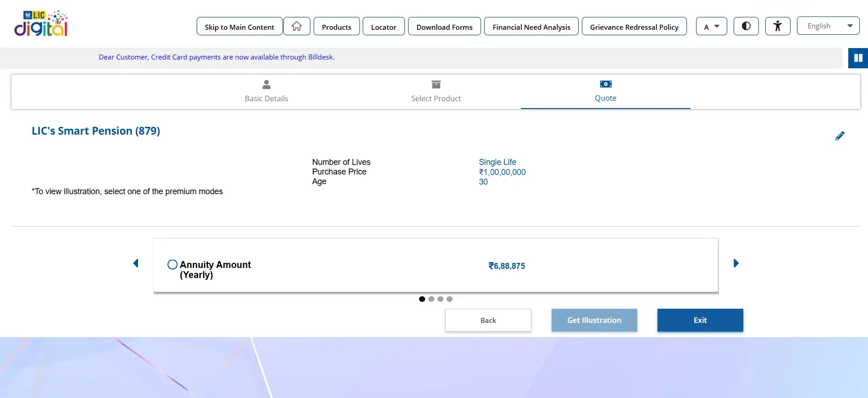This screenshot has height=398, width=868.
Task: Select the Annuity Amount (Yearly) radio button
Action: [x=172, y=265]
